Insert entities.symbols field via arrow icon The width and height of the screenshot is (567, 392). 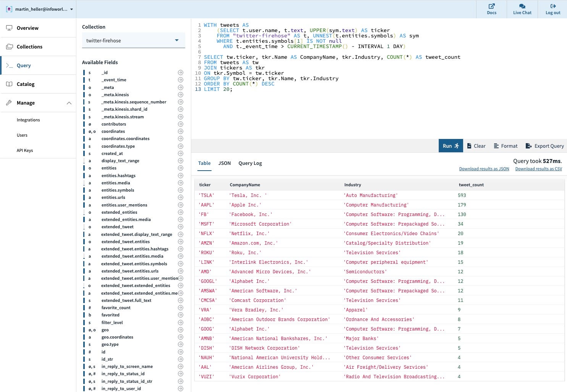click(x=181, y=190)
